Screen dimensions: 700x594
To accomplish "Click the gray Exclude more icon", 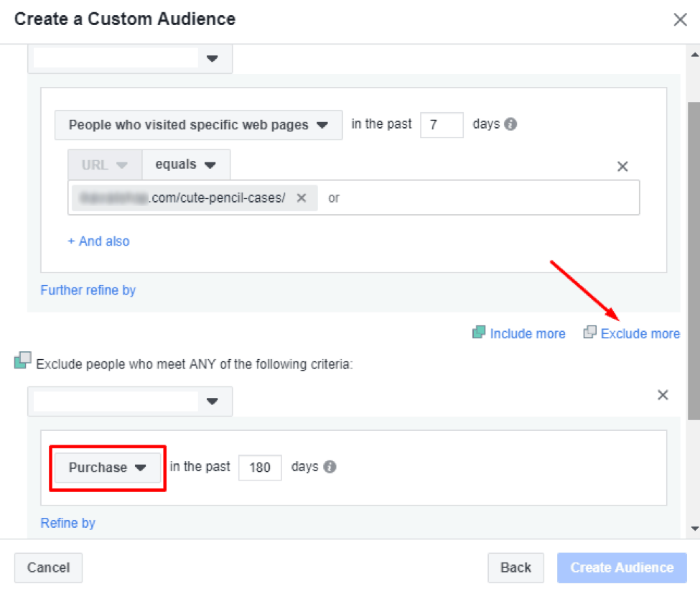I will pyautogui.click(x=591, y=333).
